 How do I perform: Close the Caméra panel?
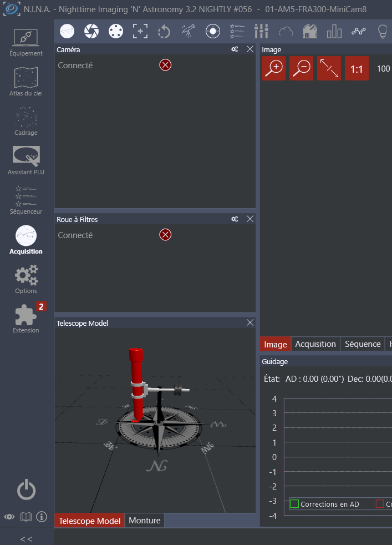tap(250, 49)
